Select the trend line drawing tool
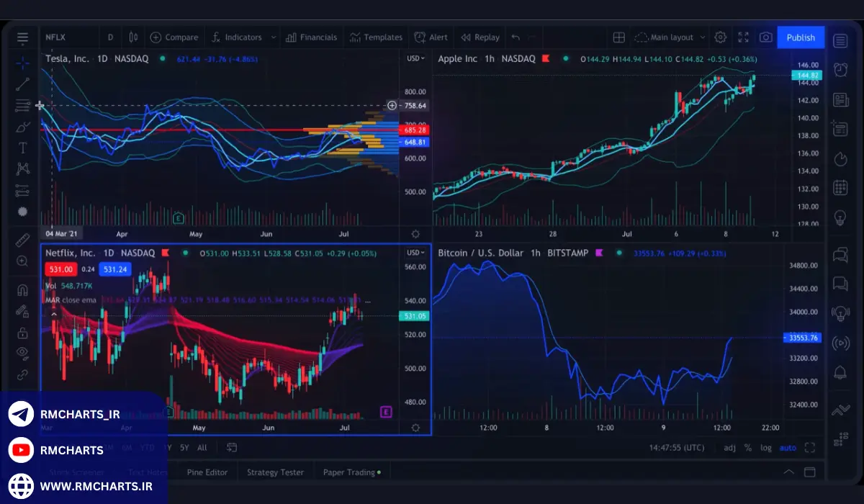The height and width of the screenshot is (504, 864). 23,84
